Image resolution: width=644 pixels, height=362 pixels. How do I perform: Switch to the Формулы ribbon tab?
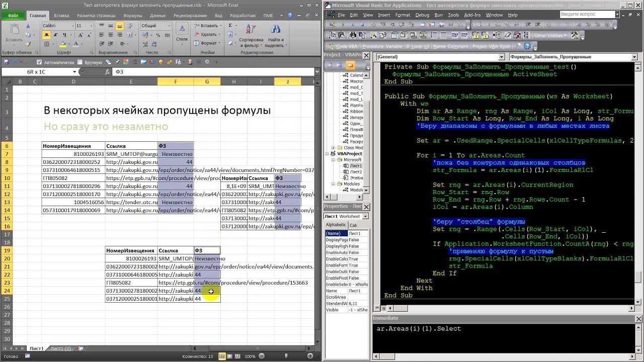point(132,16)
